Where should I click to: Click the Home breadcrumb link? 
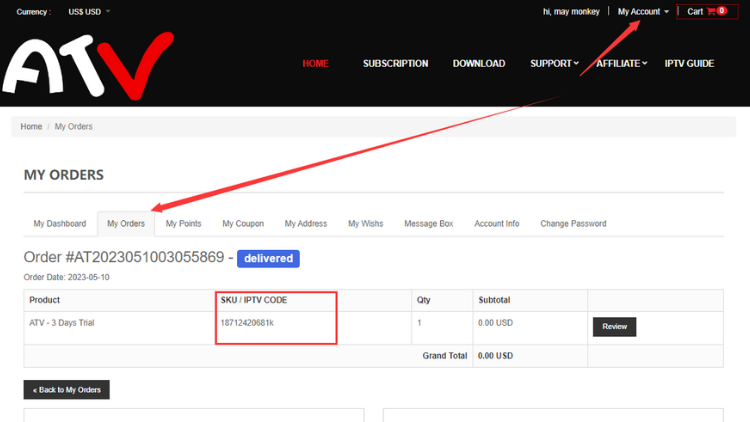[31, 126]
